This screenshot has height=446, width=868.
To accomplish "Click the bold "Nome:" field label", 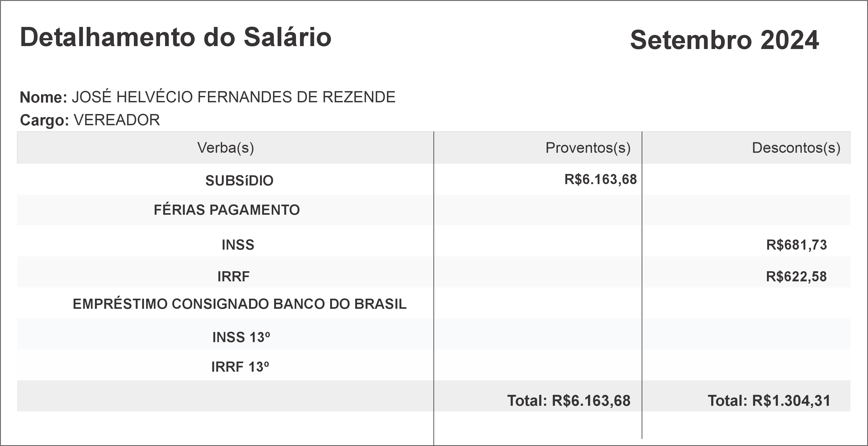I will pyautogui.click(x=43, y=98).
